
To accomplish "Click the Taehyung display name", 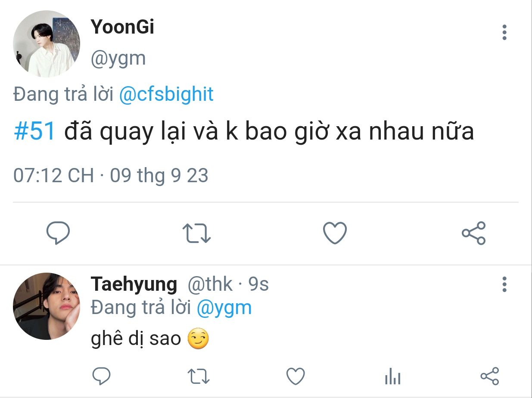I will [x=134, y=285].
